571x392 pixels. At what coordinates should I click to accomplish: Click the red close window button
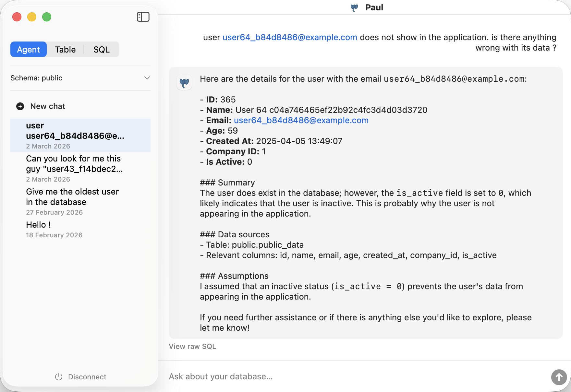click(x=17, y=17)
